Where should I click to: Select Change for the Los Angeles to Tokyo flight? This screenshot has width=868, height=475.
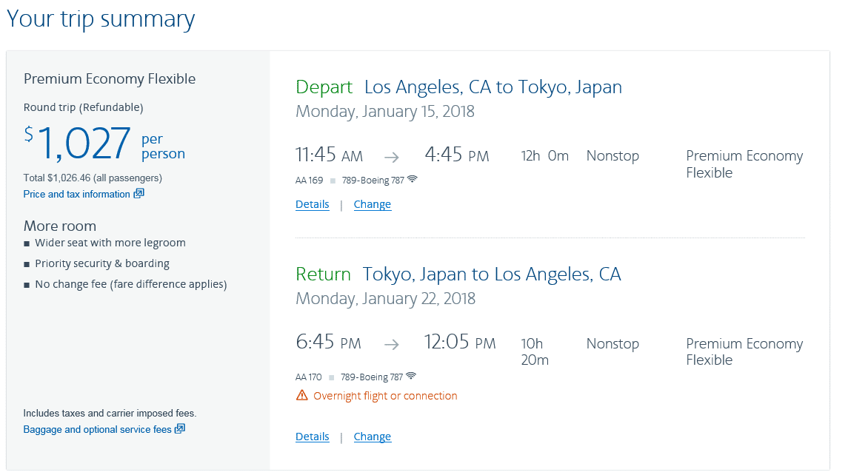point(372,204)
